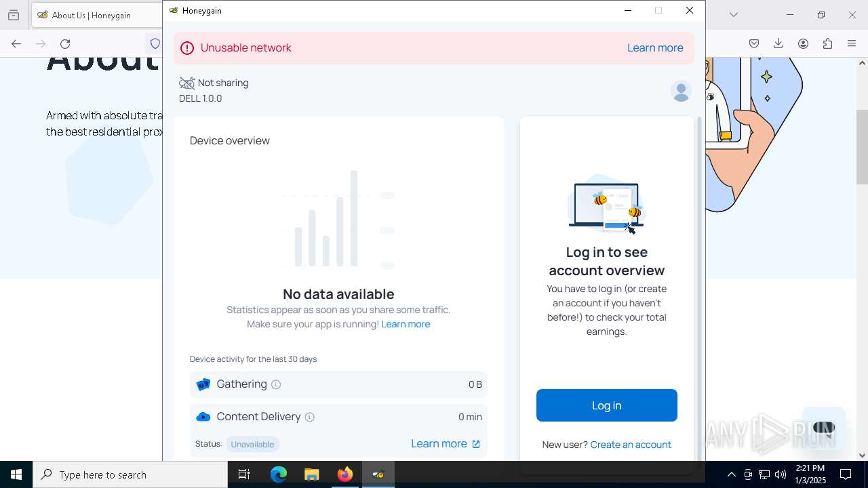Click the Unavailable status badge

tap(252, 444)
